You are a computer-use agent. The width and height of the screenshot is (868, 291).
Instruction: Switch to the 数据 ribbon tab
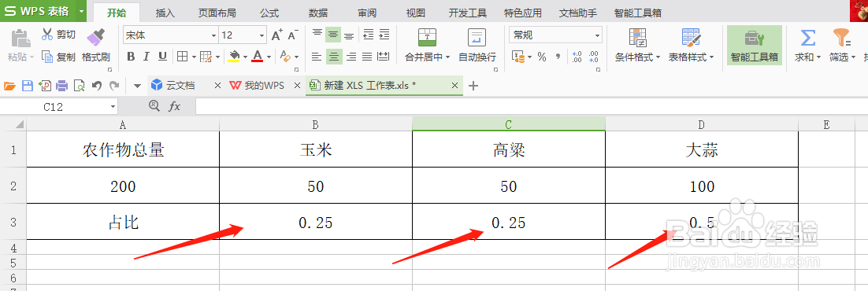pos(317,13)
